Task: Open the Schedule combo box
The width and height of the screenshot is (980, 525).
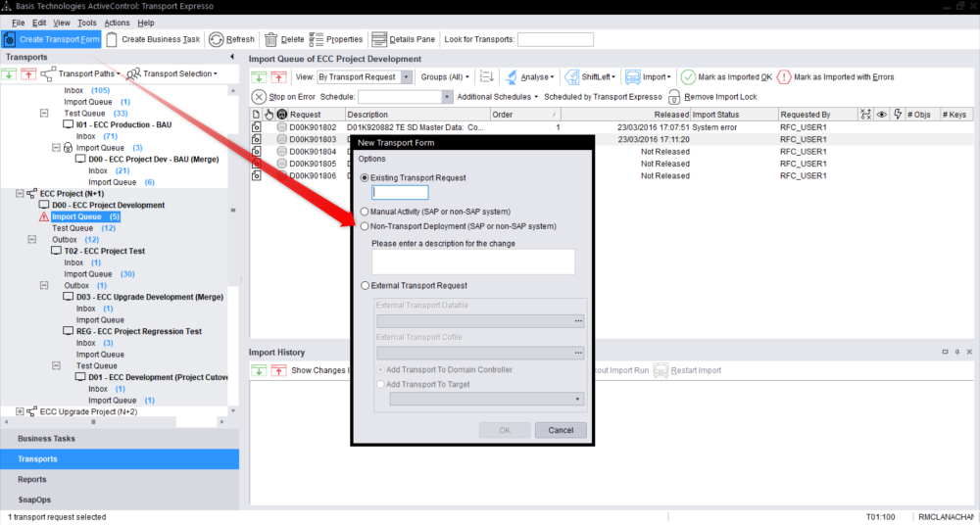Action: 405,97
